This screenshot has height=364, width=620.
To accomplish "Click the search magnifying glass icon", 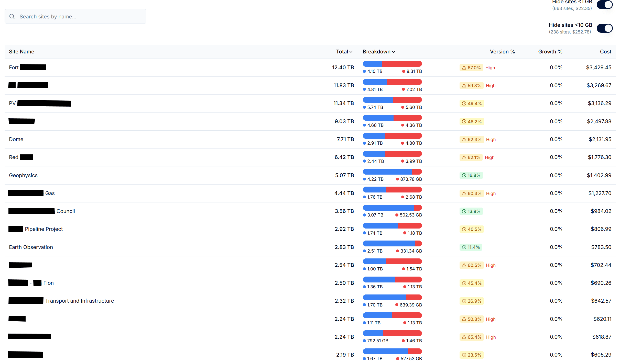I will coord(12,16).
